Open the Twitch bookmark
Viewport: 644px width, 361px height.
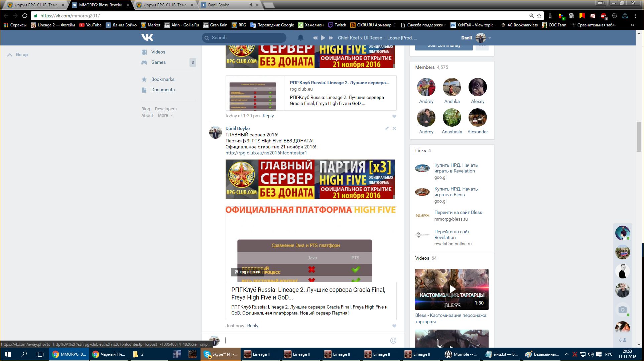pos(337,25)
